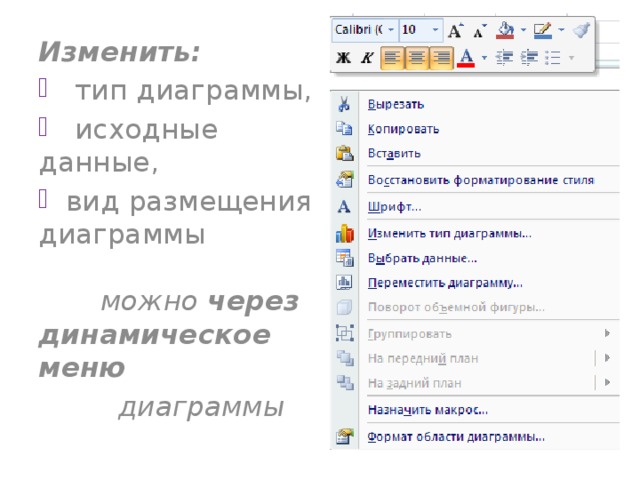This screenshot has width=640, height=480.
Task: Expand На задний план submenu arrow
Action: 607,382
